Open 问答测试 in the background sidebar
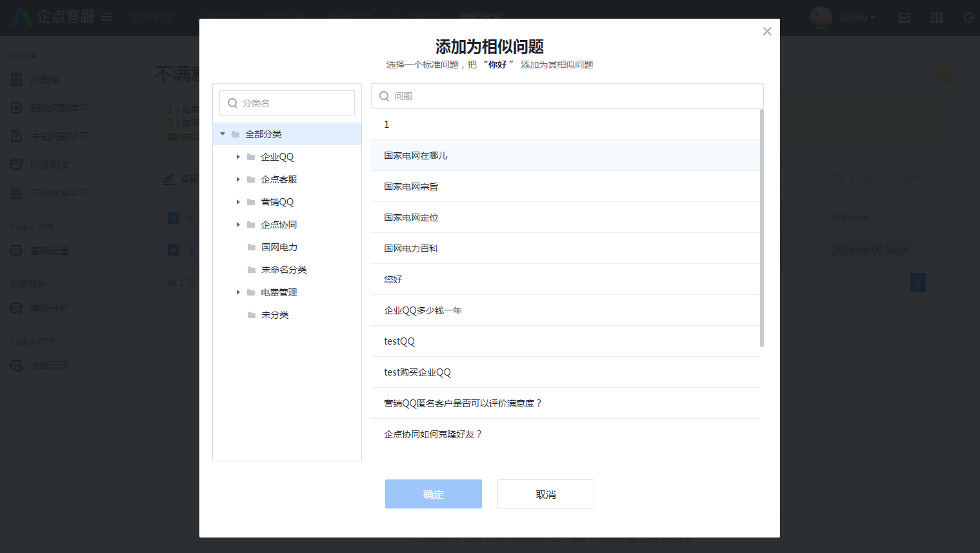 (x=50, y=165)
